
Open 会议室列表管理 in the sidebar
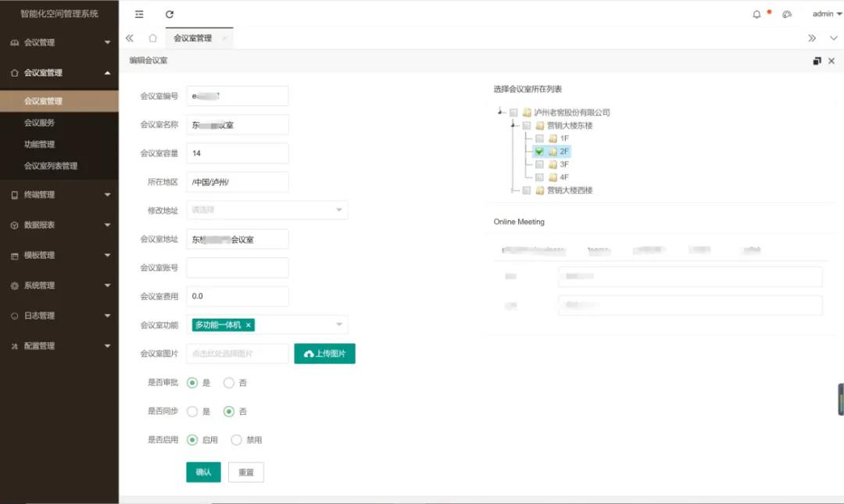(x=51, y=166)
